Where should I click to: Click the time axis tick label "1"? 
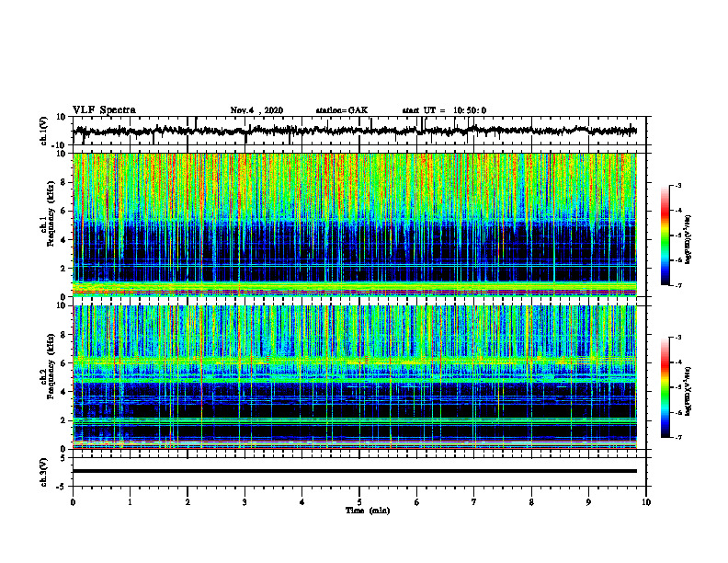pos(130,502)
